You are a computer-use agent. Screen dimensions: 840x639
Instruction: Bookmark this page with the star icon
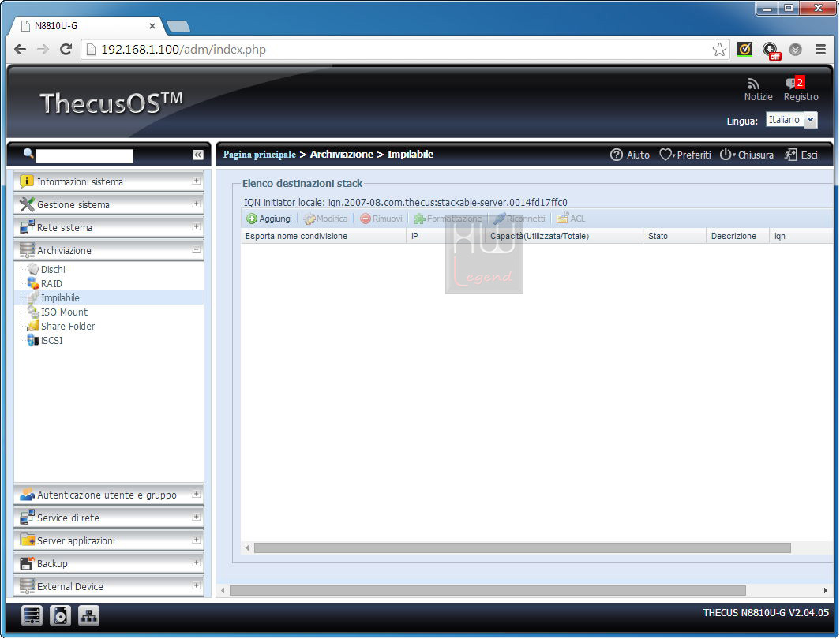tap(719, 49)
